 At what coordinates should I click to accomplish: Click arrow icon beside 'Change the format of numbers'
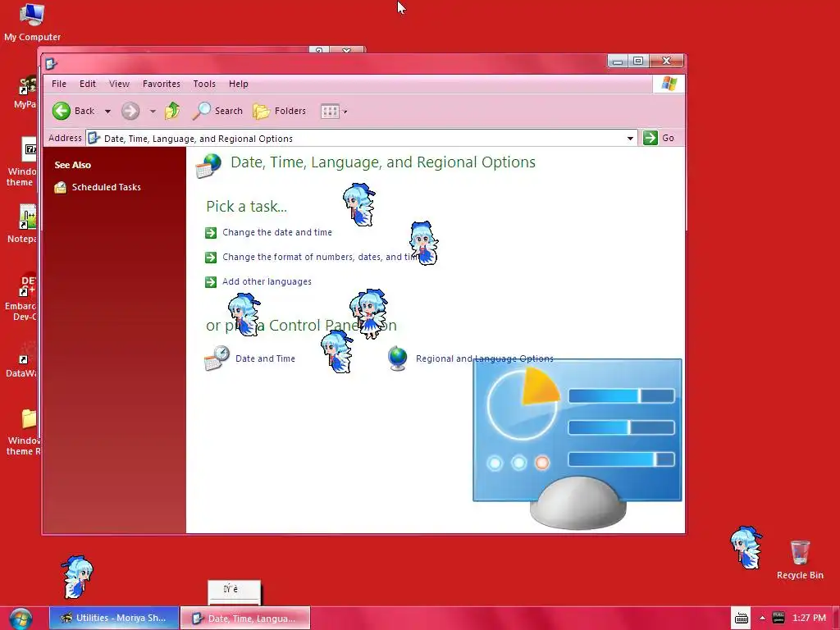211,257
